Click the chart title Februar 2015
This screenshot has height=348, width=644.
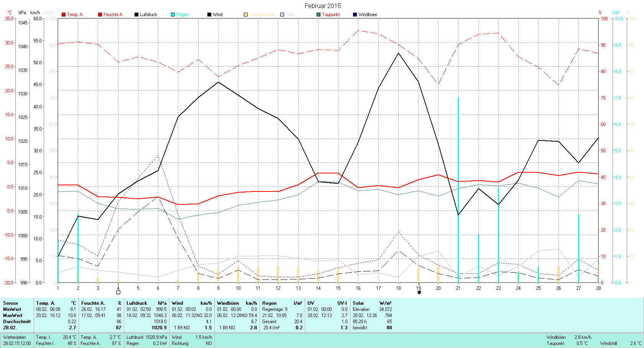(323, 6)
